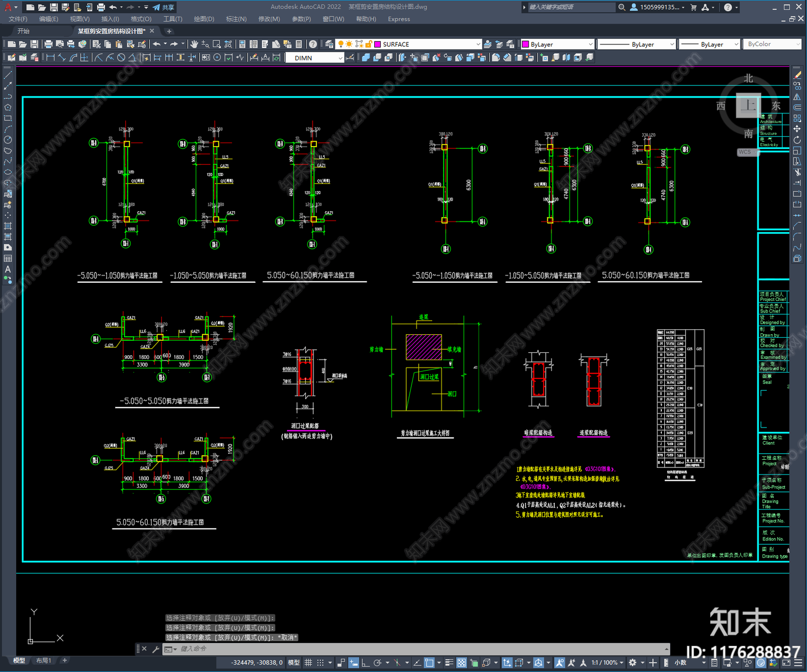The width and height of the screenshot is (807, 672).
Task: Add a new drawing tab with plus
Action: pyautogui.click(x=169, y=31)
